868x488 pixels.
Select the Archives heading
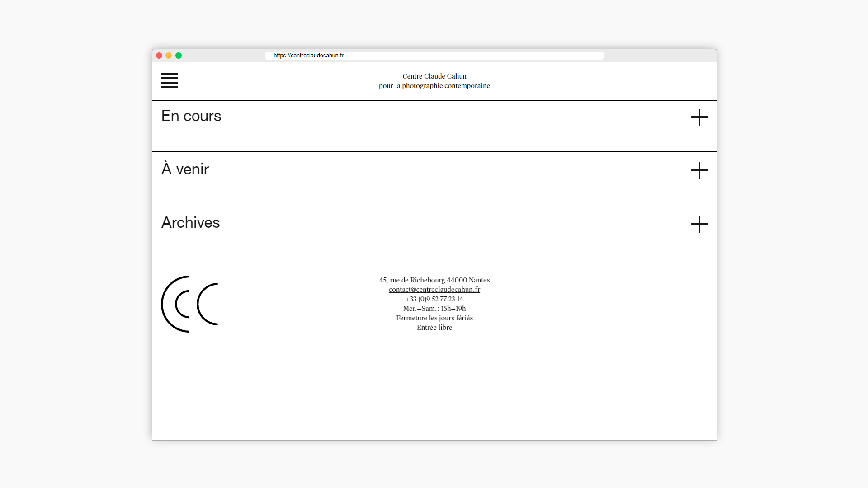(190, 223)
